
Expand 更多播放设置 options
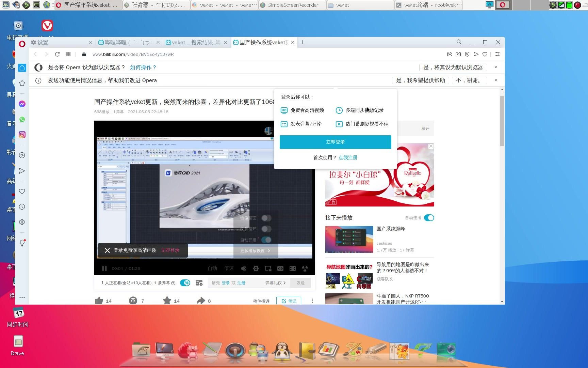255,251
